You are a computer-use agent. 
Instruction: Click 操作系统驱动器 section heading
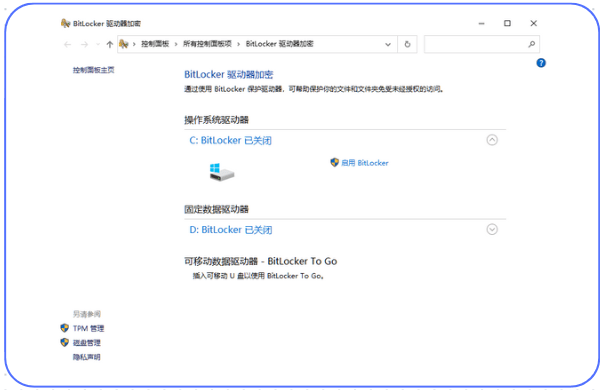pyautogui.click(x=216, y=120)
